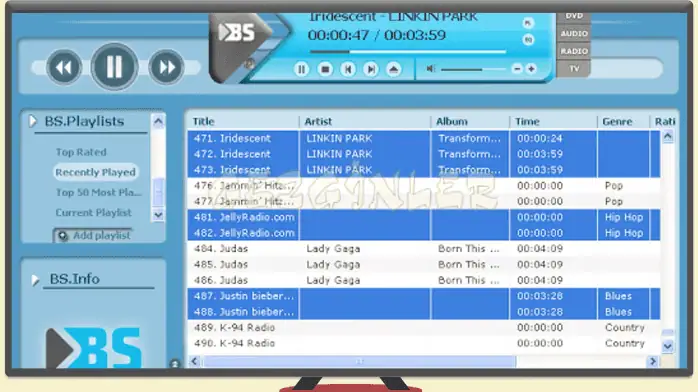Screen dimensions: 698x392
Task: Click the BS logo at player top
Action: pyautogui.click(x=237, y=32)
